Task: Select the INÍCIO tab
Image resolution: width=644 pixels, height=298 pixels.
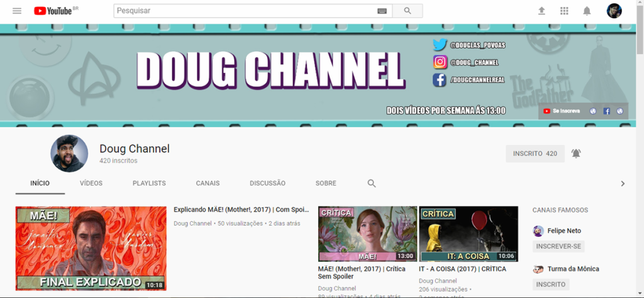Action: coord(40,184)
